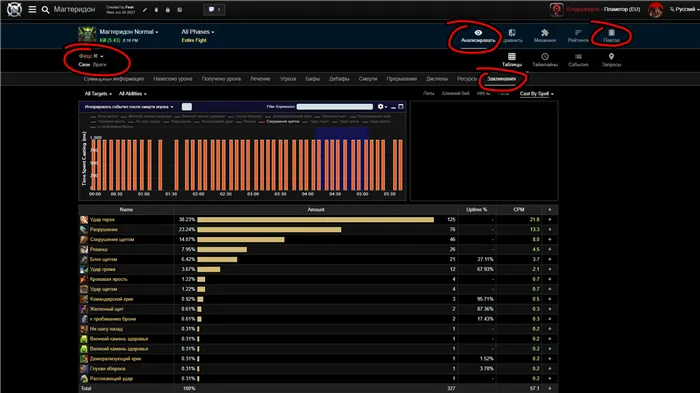Switch to the Лечение tab

(x=260, y=79)
